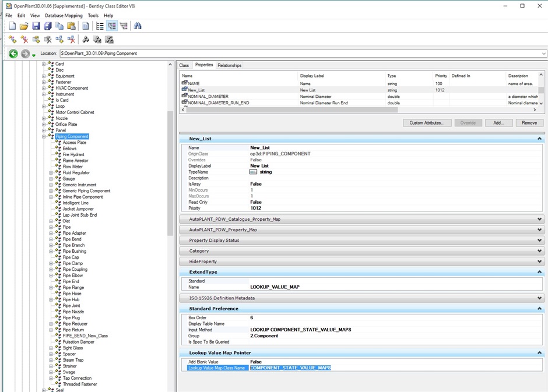Open the Database Mapping menu

click(64, 15)
